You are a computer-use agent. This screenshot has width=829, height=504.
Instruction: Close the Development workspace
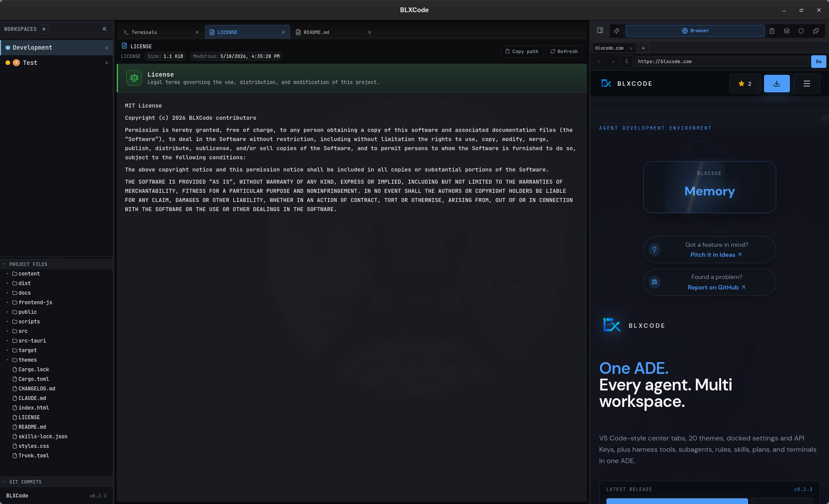(106, 48)
